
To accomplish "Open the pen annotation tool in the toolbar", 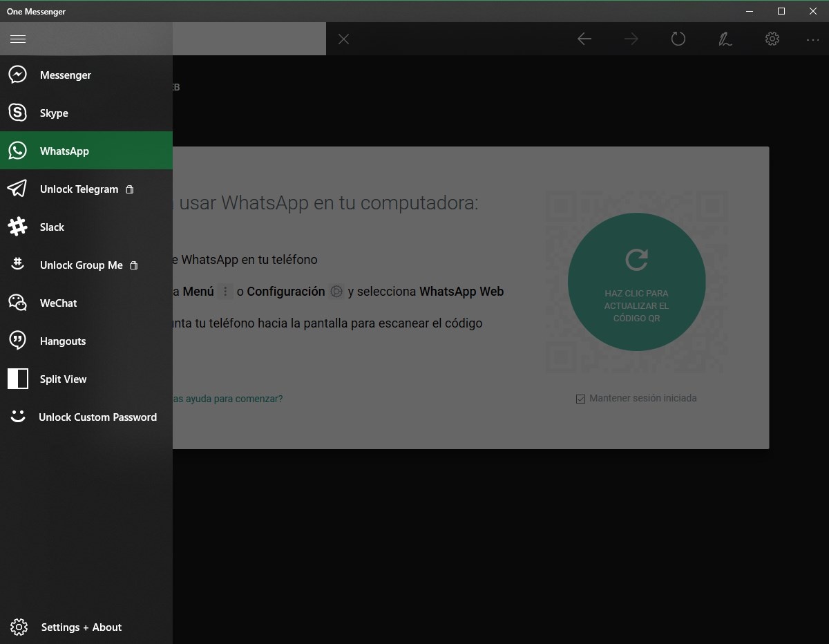I will (x=725, y=39).
